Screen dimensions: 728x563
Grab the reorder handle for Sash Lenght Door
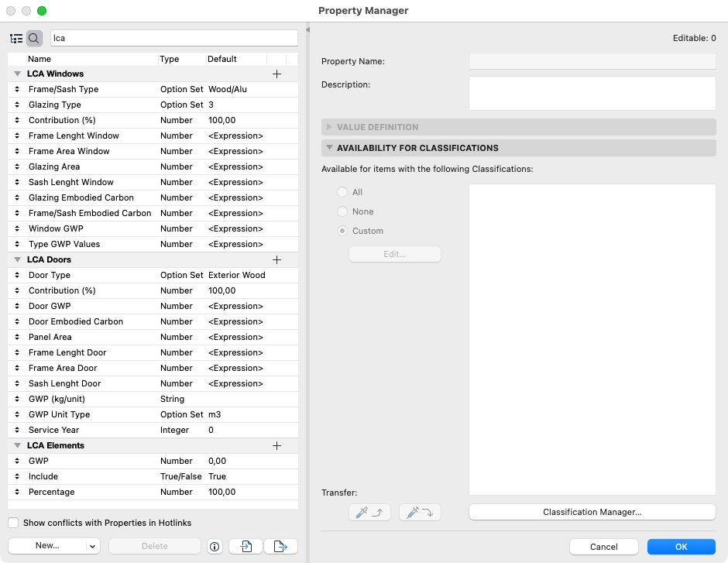point(17,383)
